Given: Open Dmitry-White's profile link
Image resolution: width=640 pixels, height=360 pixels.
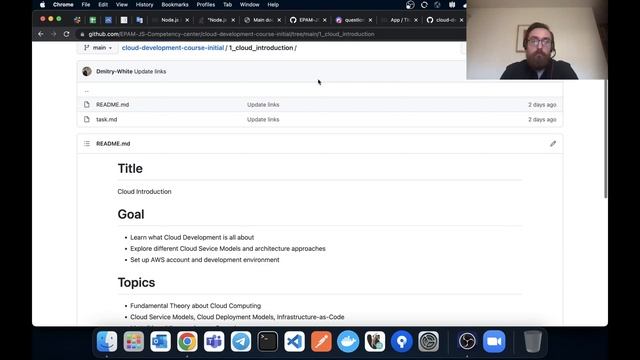Looking at the screenshot, I should 114,71.
